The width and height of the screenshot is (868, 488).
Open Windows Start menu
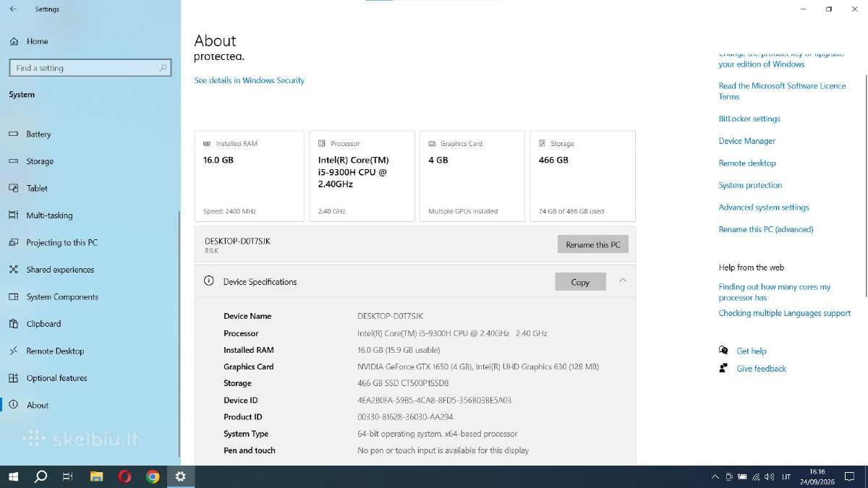coord(13,476)
